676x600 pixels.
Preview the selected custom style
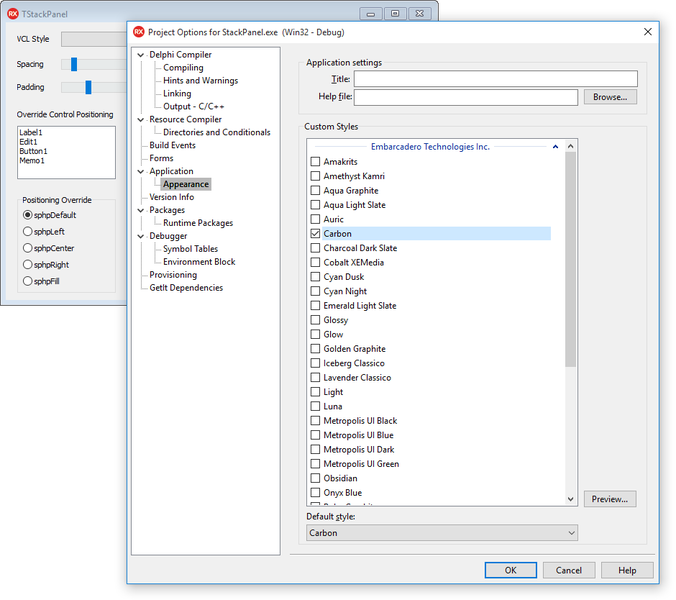click(x=610, y=499)
